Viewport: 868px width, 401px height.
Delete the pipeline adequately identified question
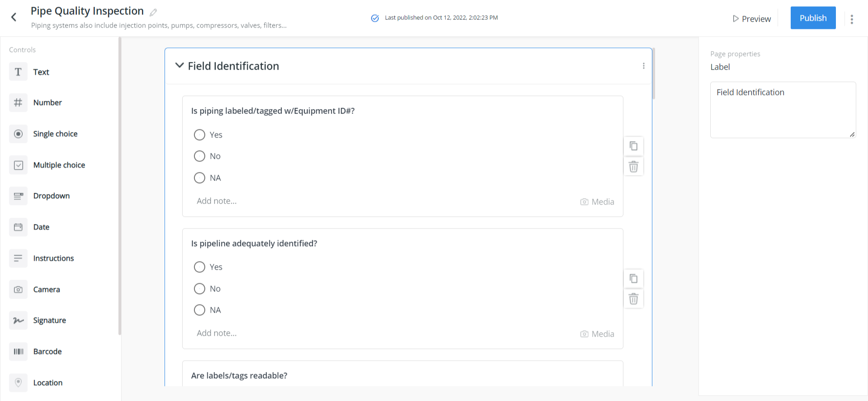tap(633, 299)
